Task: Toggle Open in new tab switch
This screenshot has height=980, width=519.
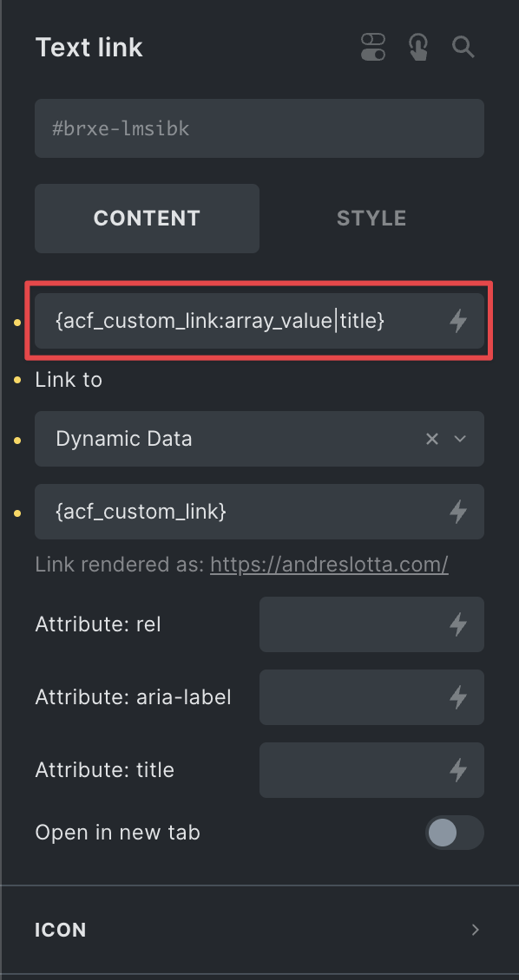Action: tap(455, 833)
